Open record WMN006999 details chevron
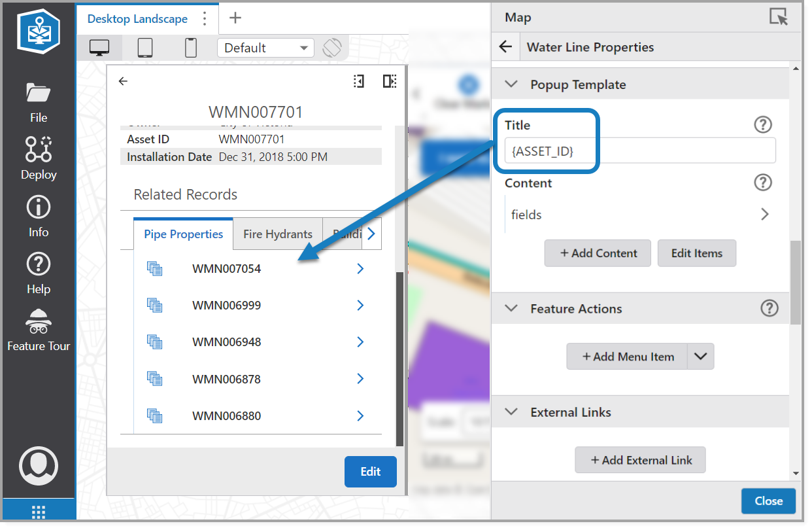Screen dimensions: 812x530 360,305
